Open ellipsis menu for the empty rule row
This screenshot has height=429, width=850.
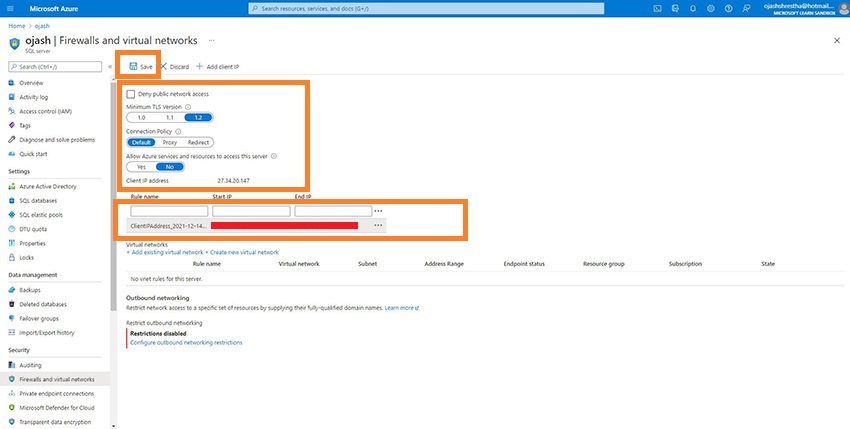point(378,211)
